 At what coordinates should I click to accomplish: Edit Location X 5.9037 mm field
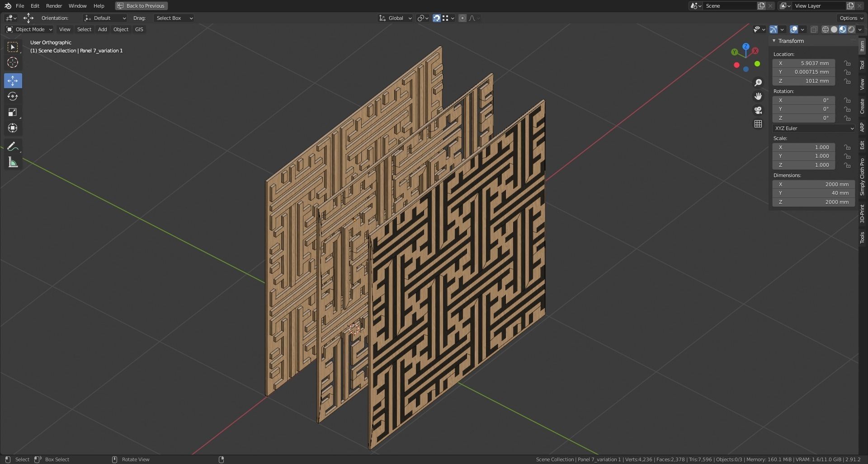coord(804,63)
